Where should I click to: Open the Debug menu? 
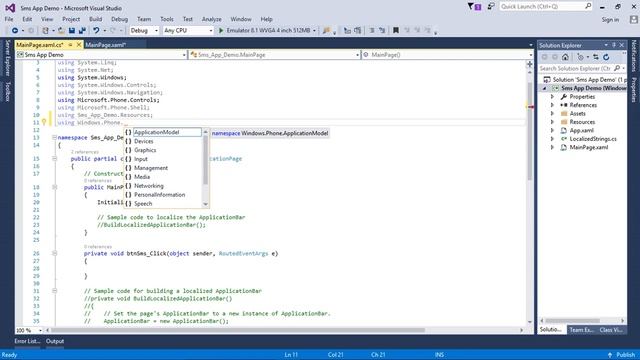click(x=119, y=19)
